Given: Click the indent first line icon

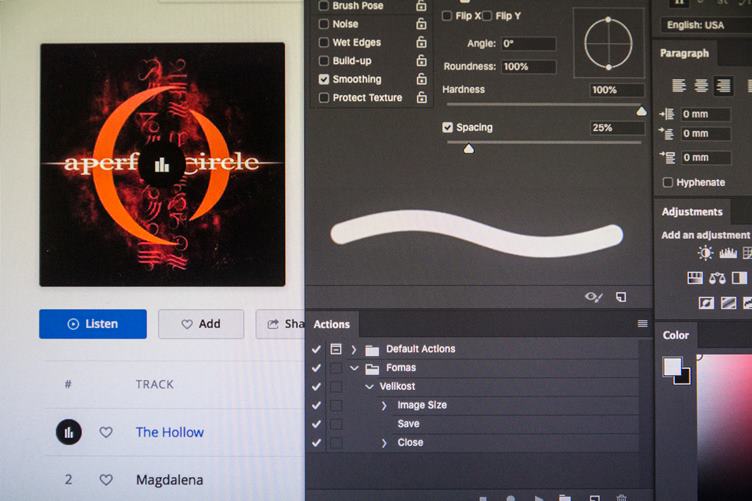Looking at the screenshot, I should (x=667, y=133).
